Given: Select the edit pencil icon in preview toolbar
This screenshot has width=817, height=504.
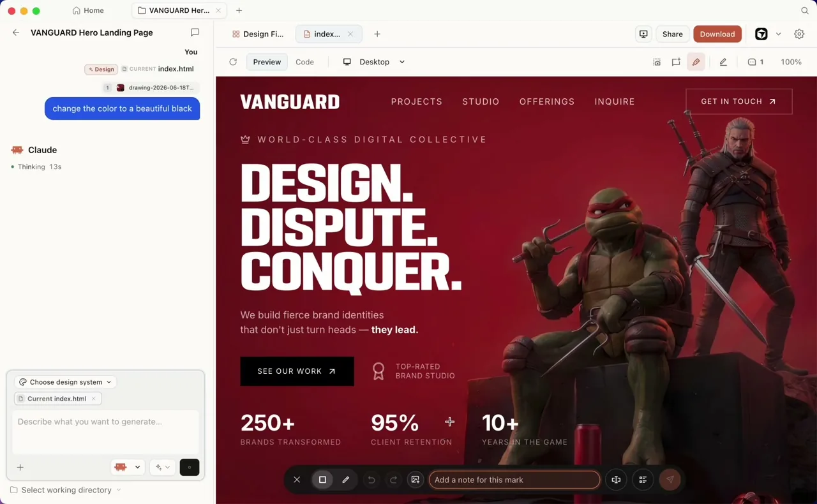Looking at the screenshot, I should (723, 62).
